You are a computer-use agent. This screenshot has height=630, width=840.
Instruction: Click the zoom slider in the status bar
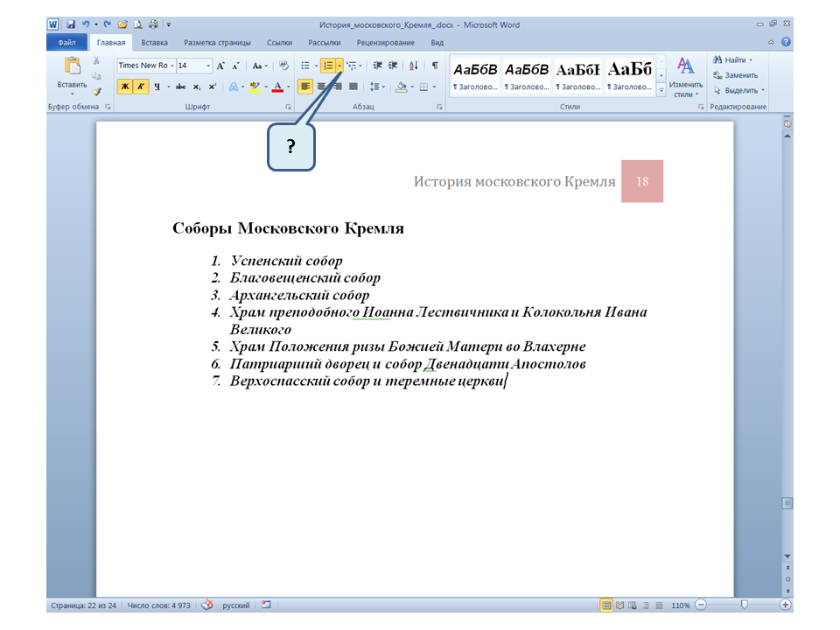pos(744,605)
